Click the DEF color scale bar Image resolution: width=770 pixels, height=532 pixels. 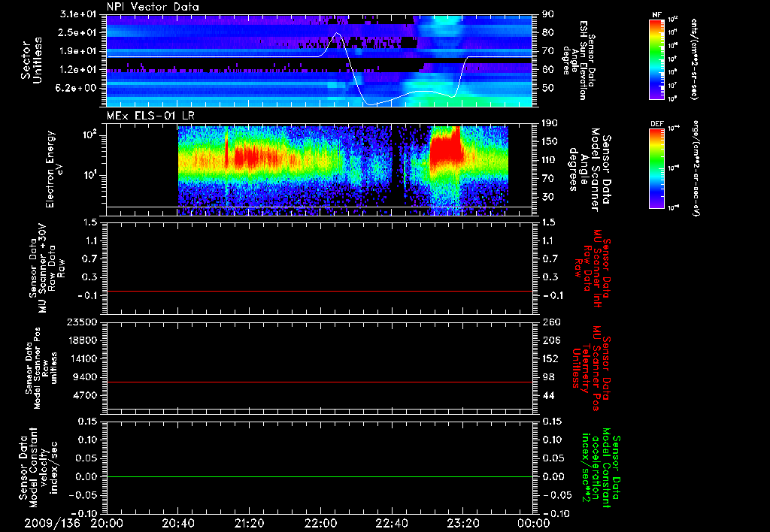pyautogui.click(x=657, y=168)
